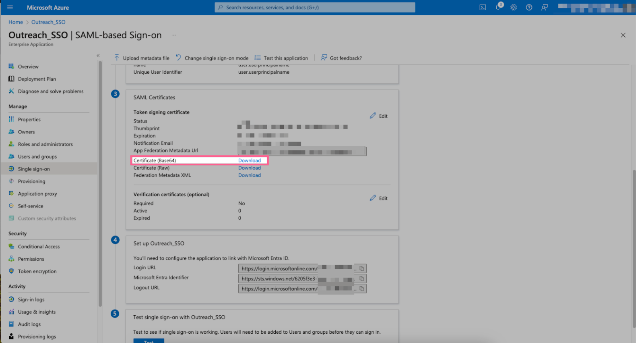Edit the Verification certificates section
Viewport: 644px width, 343px height.
pos(379,198)
